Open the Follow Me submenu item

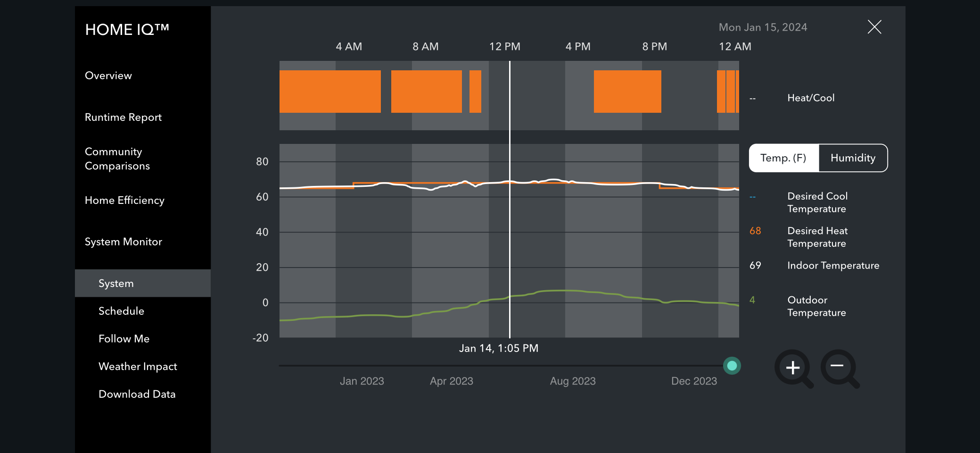pyautogui.click(x=124, y=339)
